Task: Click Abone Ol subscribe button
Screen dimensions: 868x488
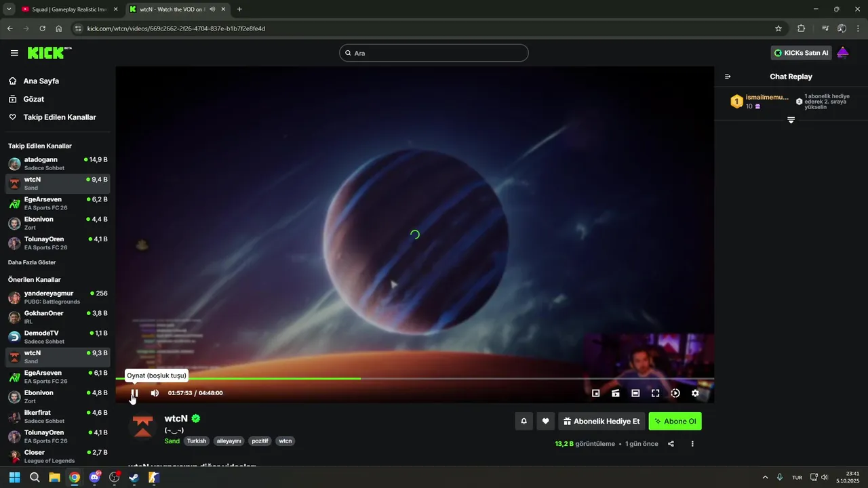Action: [x=675, y=421]
